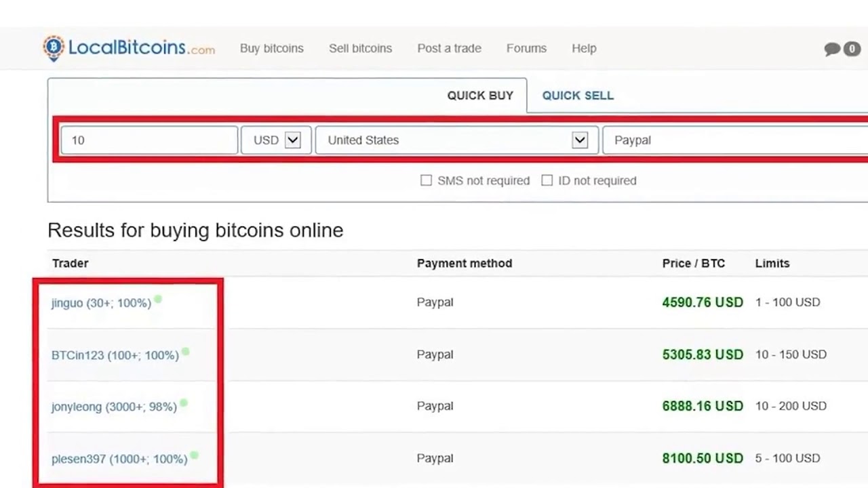Click the Trader column header

tap(71, 263)
